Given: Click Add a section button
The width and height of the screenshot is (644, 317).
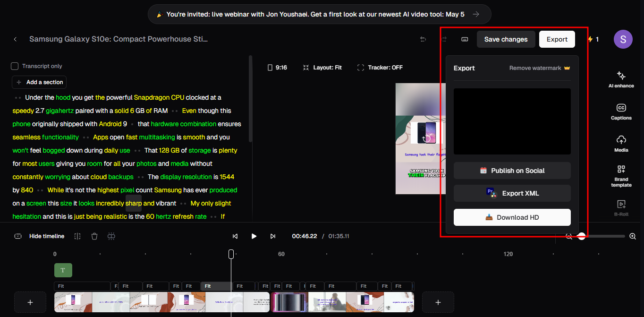Looking at the screenshot, I should point(39,82).
